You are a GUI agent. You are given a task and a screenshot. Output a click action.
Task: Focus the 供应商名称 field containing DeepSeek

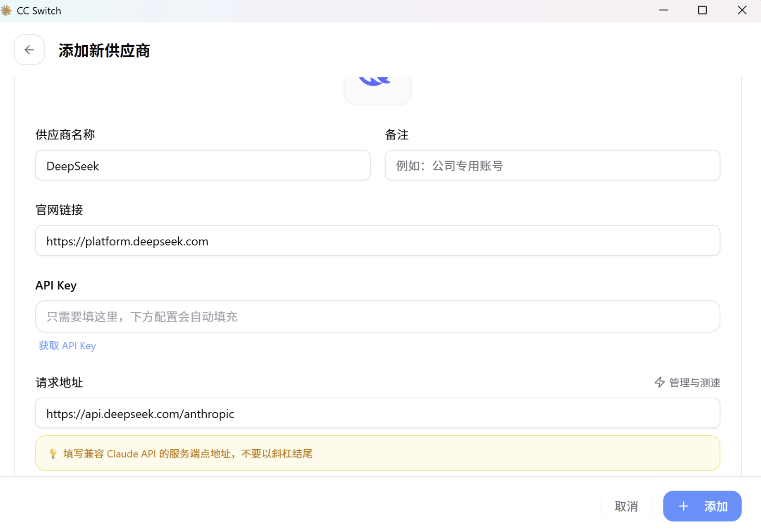coord(203,165)
